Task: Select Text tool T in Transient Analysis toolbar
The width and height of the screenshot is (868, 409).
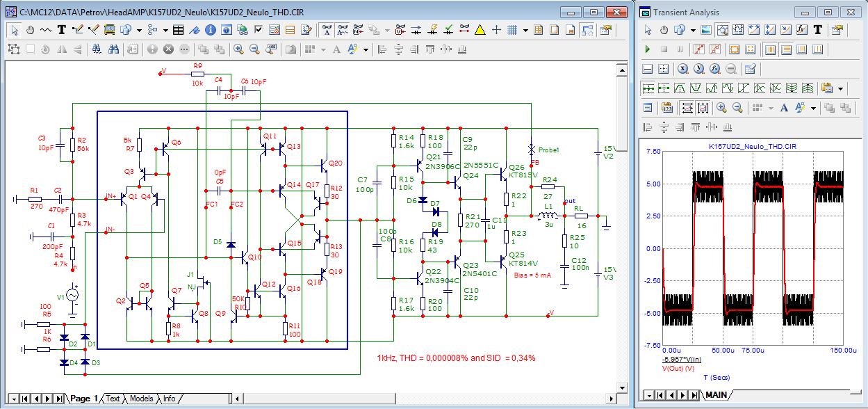Action: pyautogui.click(x=818, y=30)
